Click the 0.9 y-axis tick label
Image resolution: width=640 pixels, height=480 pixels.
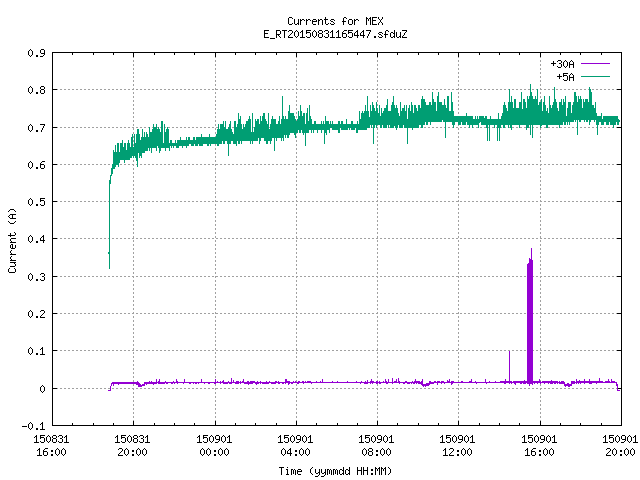click(36, 53)
